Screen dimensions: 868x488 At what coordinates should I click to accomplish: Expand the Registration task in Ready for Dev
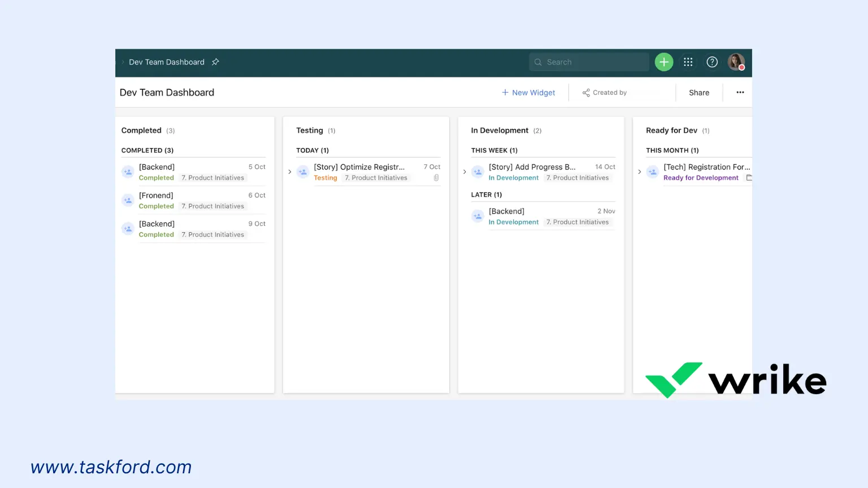[x=639, y=171]
